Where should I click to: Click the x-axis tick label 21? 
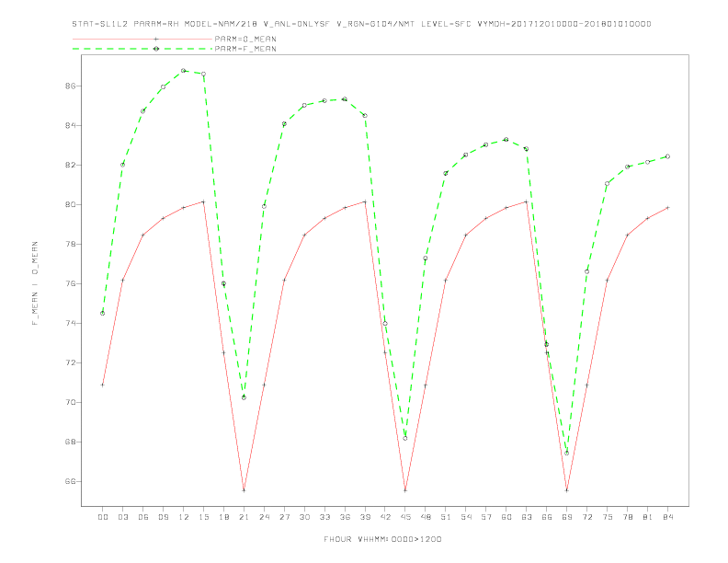244,517
